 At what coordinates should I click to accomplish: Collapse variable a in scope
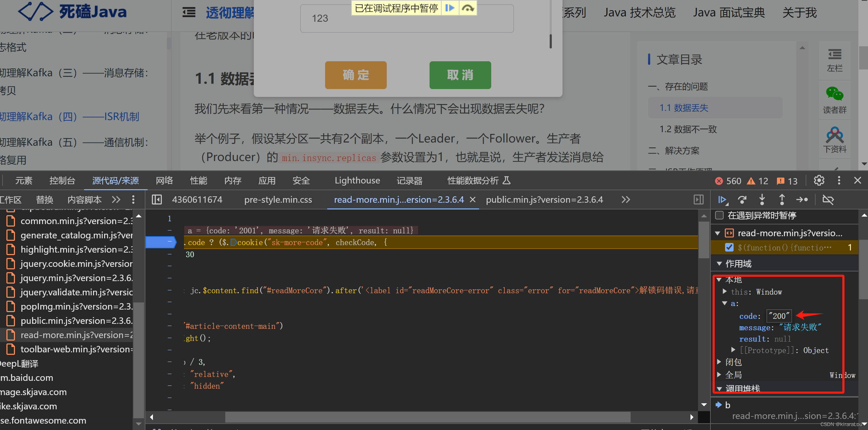725,303
